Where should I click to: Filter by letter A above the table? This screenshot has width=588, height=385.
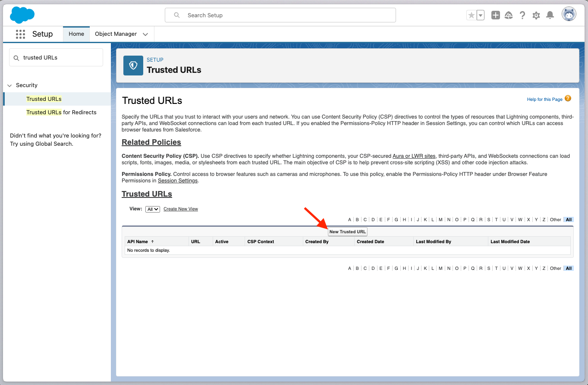(x=350, y=220)
